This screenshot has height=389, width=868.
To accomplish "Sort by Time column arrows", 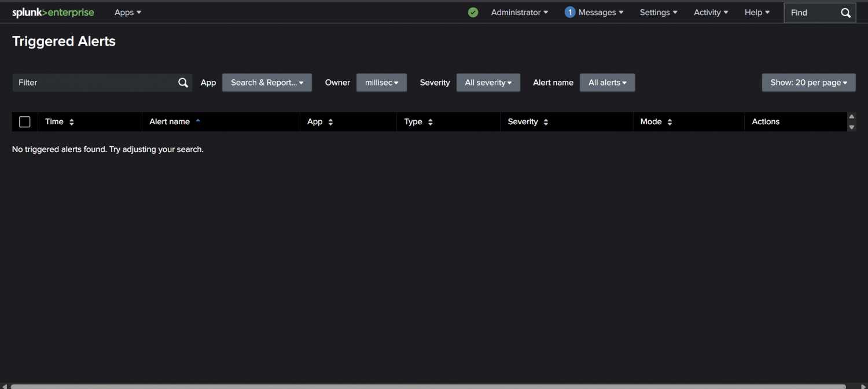I will pos(71,122).
